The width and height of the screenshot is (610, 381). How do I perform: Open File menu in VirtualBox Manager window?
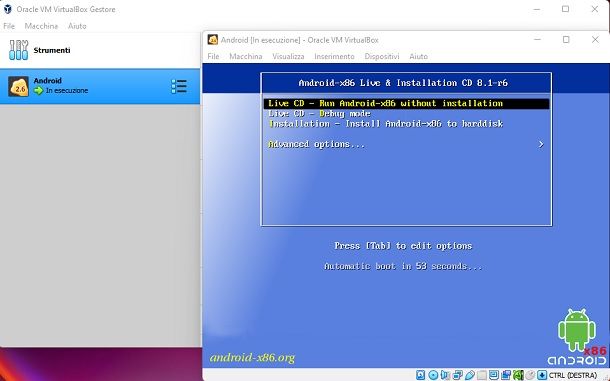point(9,26)
